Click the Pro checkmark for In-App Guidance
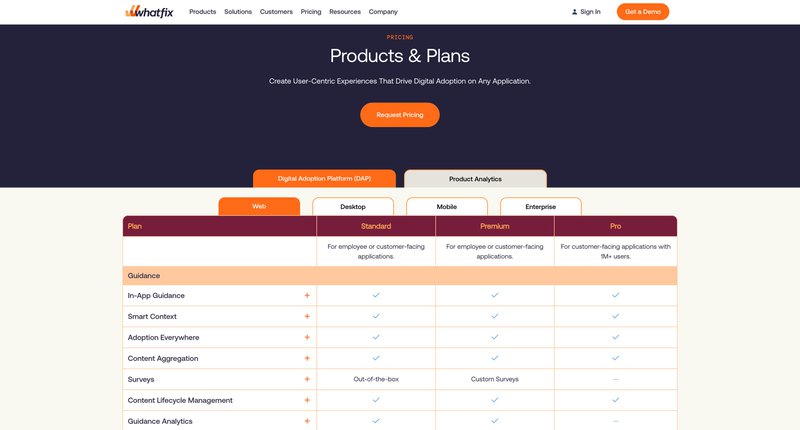The width and height of the screenshot is (800, 430). coord(616,295)
